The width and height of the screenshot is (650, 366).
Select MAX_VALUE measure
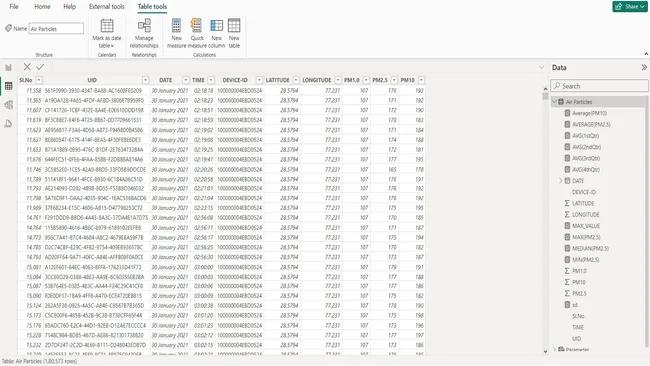(586, 226)
